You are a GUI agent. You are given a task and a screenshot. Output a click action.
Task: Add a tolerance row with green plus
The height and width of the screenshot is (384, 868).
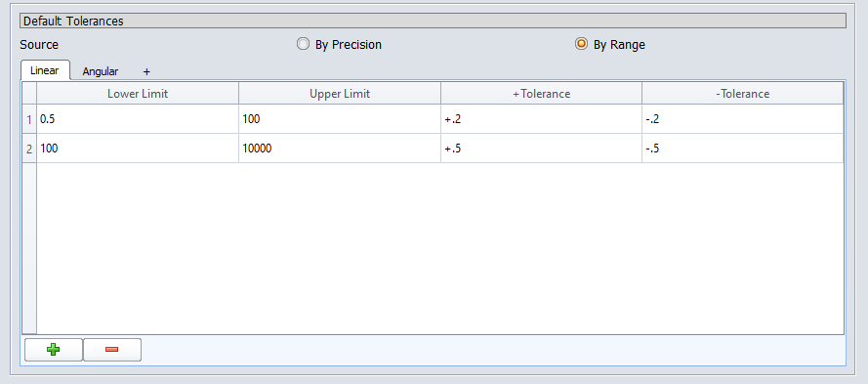click(54, 350)
